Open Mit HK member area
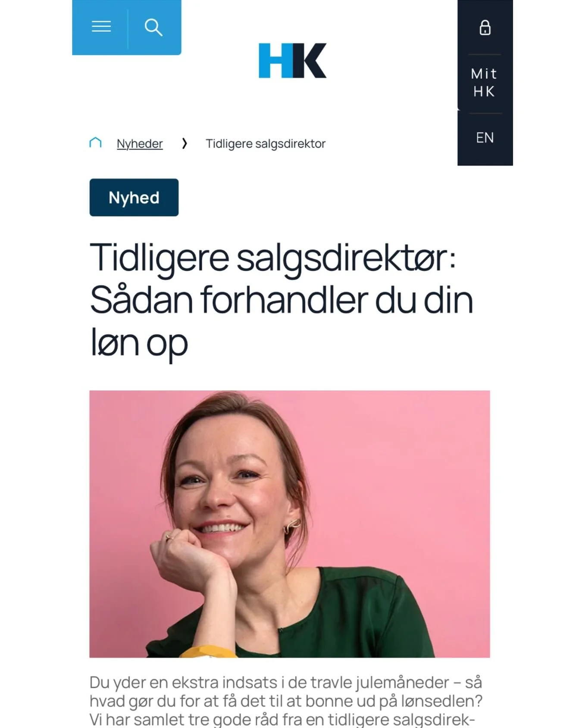 (x=484, y=83)
